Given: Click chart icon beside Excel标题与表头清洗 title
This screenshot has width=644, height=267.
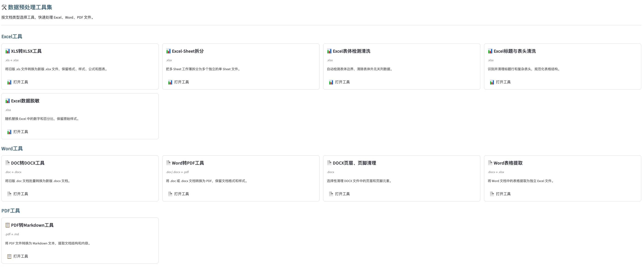Looking at the screenshot, I should pos(490,51).
